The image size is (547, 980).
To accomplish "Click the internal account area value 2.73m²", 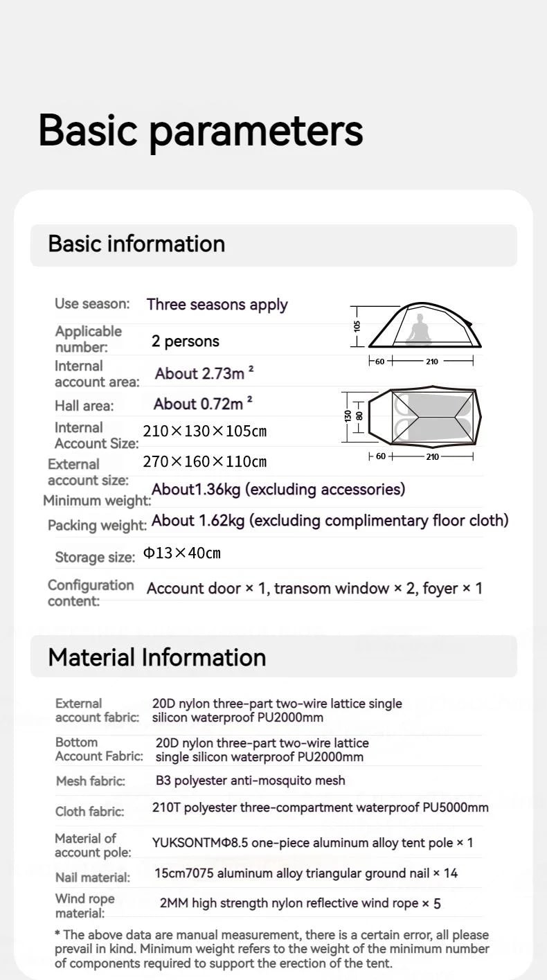I will [x=204, y=373].
